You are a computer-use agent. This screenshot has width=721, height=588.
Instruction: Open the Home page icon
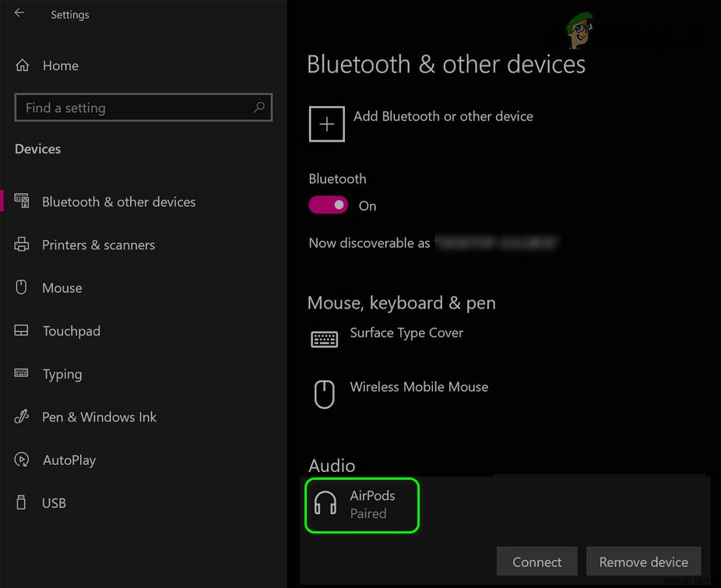(x=22, y=65)
